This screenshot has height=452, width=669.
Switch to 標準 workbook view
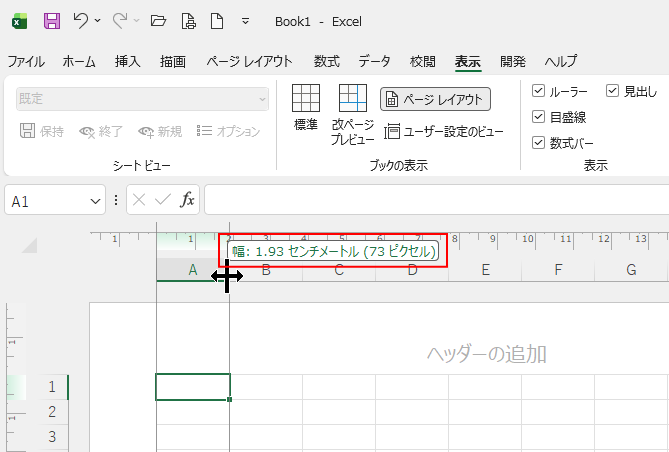(x=306, y=108)
